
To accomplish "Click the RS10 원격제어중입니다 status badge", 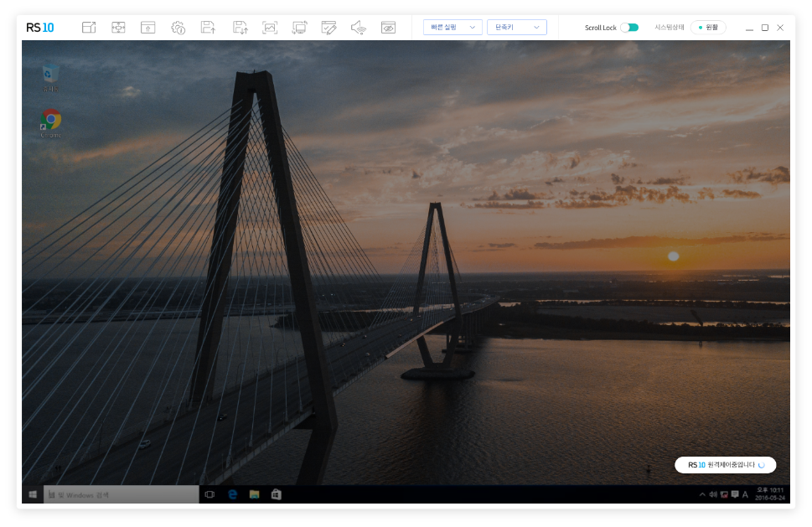I will click(725, 465).
